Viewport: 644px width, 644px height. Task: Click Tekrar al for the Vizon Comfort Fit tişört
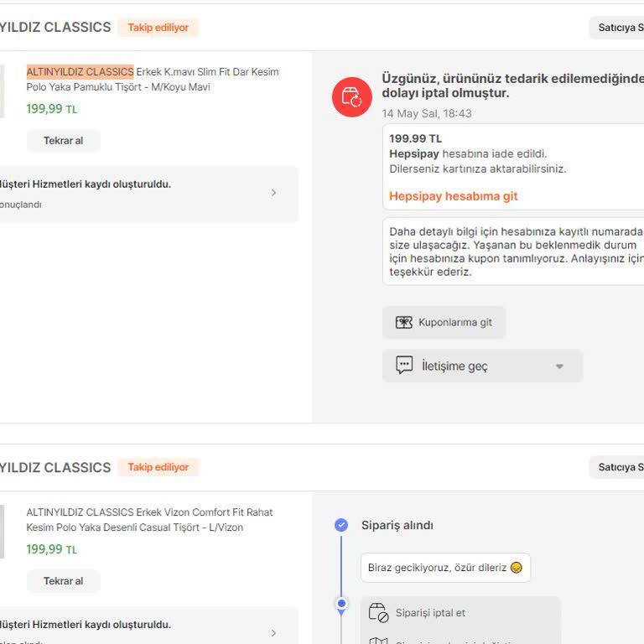pos(63,581)
